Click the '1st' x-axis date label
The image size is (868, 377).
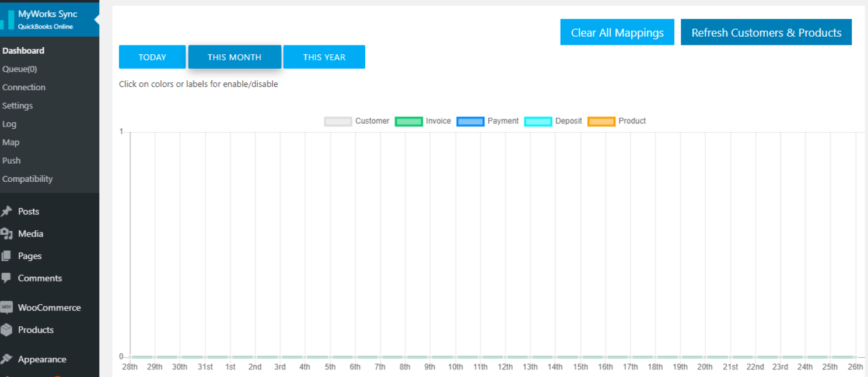tap(230, 367)
